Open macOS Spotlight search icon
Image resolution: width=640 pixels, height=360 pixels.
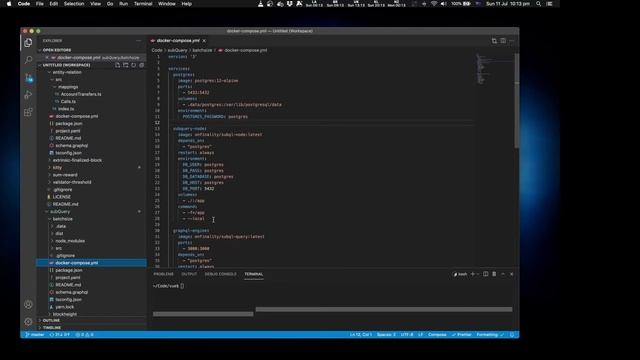538,4
